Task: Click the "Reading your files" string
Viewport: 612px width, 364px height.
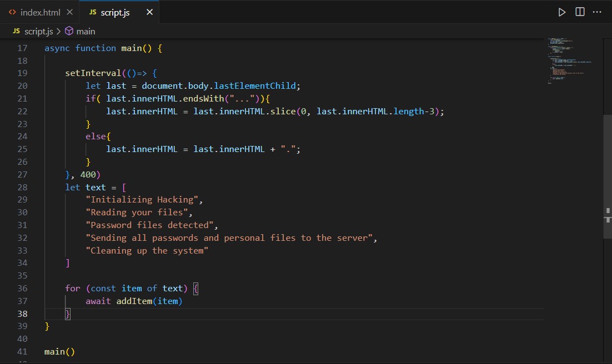Action: point(137,212)
